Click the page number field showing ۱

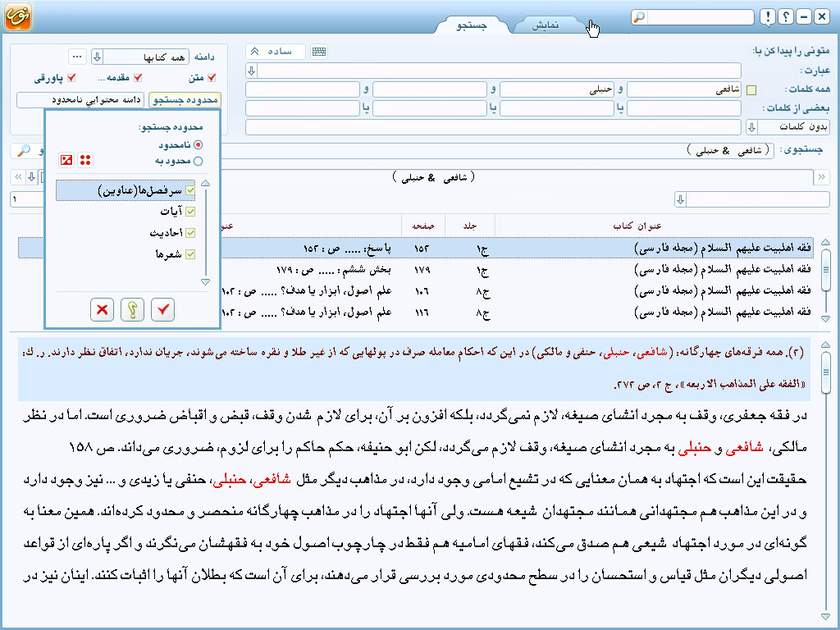pyautogui.click(x=27, y=199)
